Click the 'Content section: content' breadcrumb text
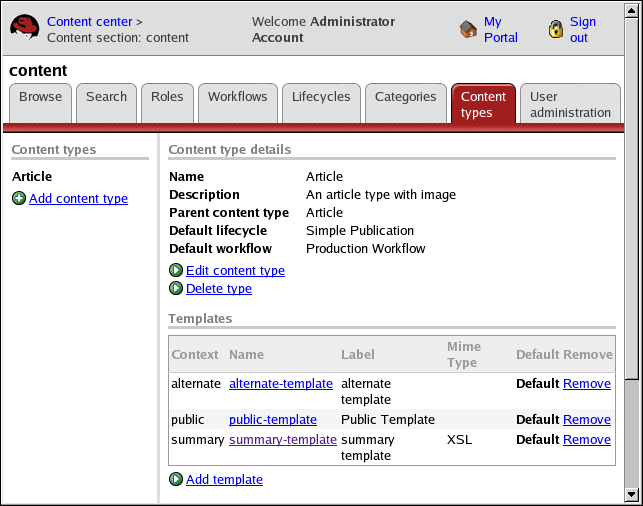This screenshot has height=506, width=643. [x=118, y=37]
